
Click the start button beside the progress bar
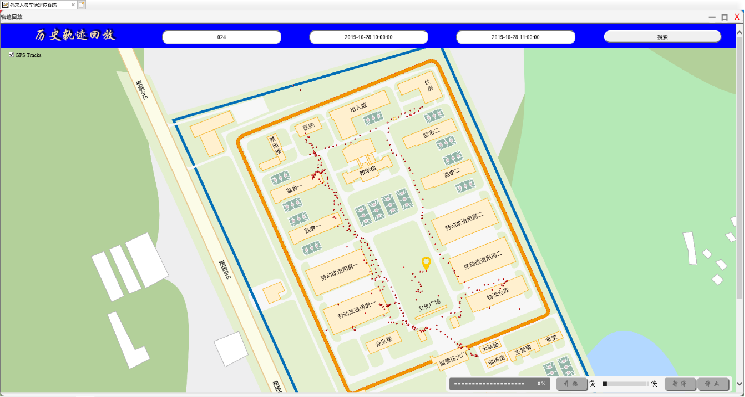coord(572,384)
